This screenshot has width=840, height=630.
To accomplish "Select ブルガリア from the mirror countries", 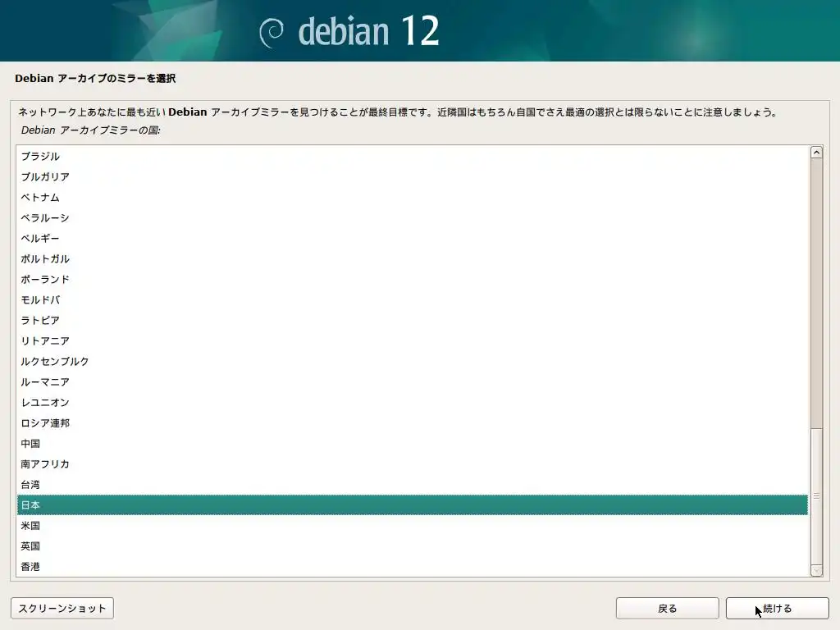I will (x=412, y=177).
